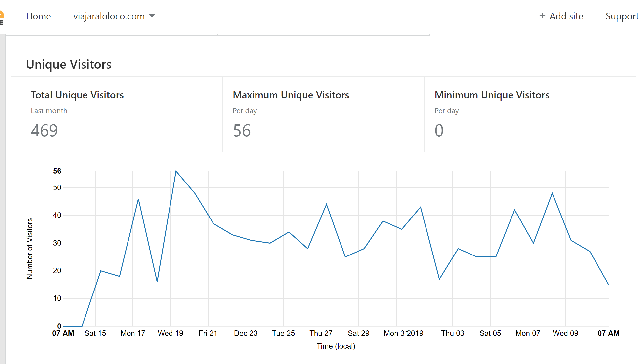
Task: Open the Support menu item
Action: pos(622,16)
